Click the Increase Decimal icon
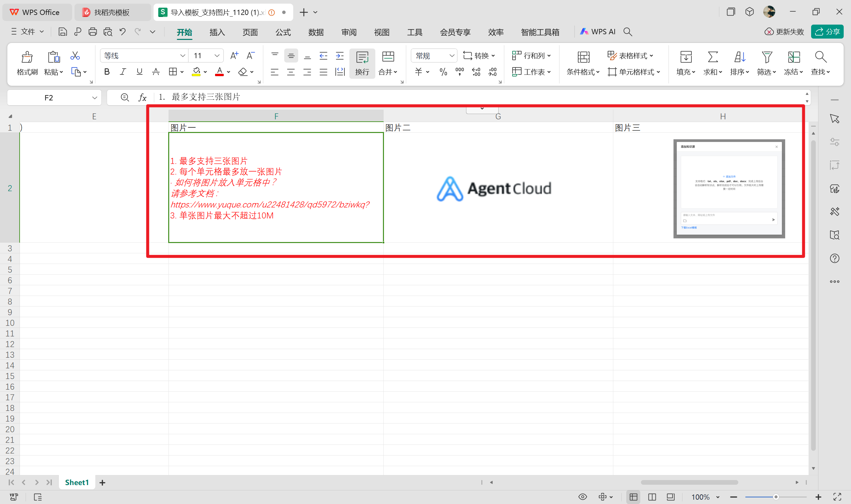The image size is (851, 504). point(476,72)
